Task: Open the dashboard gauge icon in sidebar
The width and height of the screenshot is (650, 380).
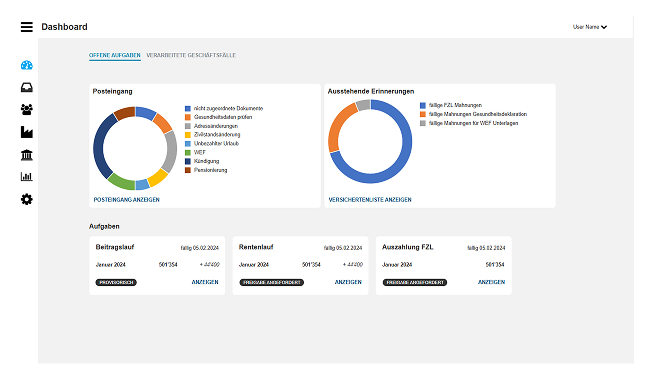Action: coord(27,65)
